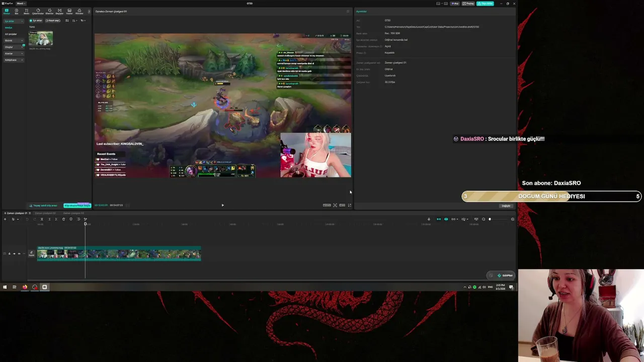Toggle timeline clip linkage
The width and height of the screenshot is (644, 362).
tap(454, 219)
